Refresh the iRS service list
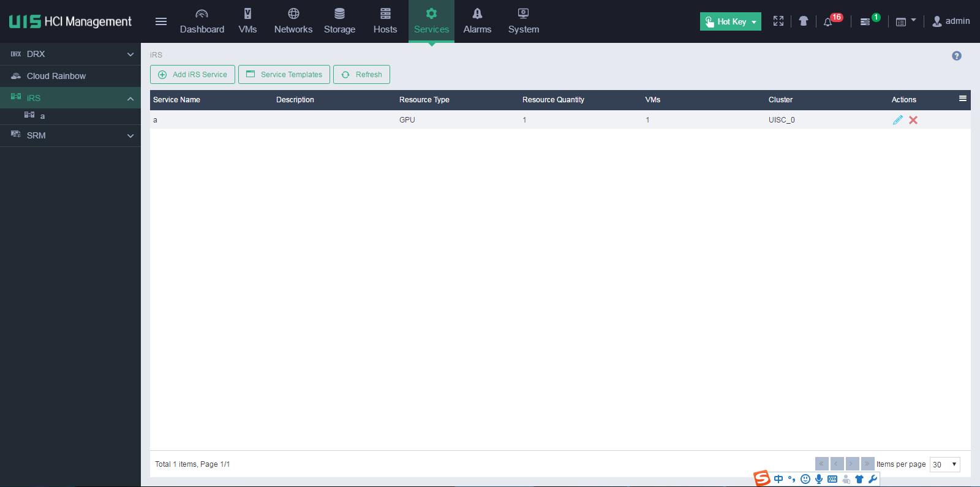 click(x=361, y=74)
